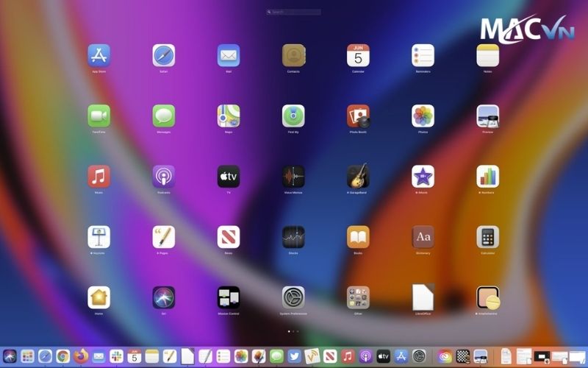Open the Dictionary app

423,237
